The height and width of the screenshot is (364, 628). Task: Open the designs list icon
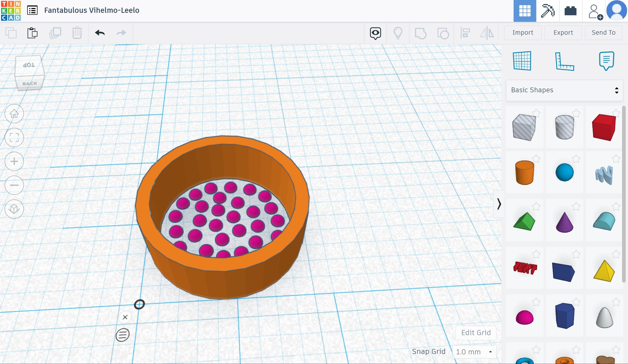[x=32, y=11]
